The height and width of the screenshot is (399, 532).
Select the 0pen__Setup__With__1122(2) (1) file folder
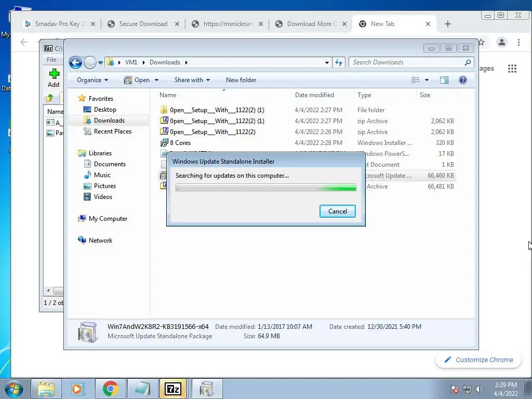[308, 110]
